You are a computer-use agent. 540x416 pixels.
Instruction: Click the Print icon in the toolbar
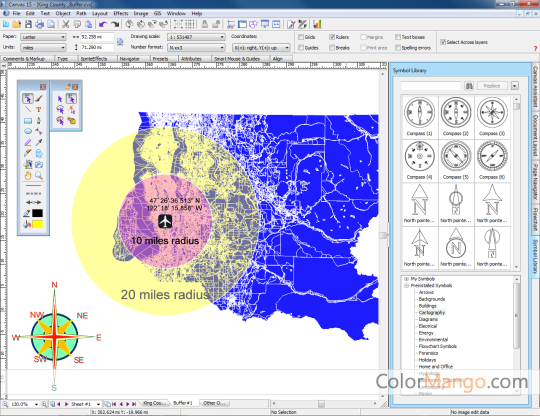(x=40, y=24)
